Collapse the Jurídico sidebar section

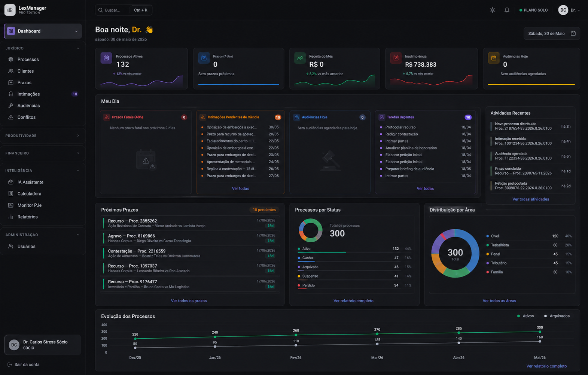(x=78, y=48)
